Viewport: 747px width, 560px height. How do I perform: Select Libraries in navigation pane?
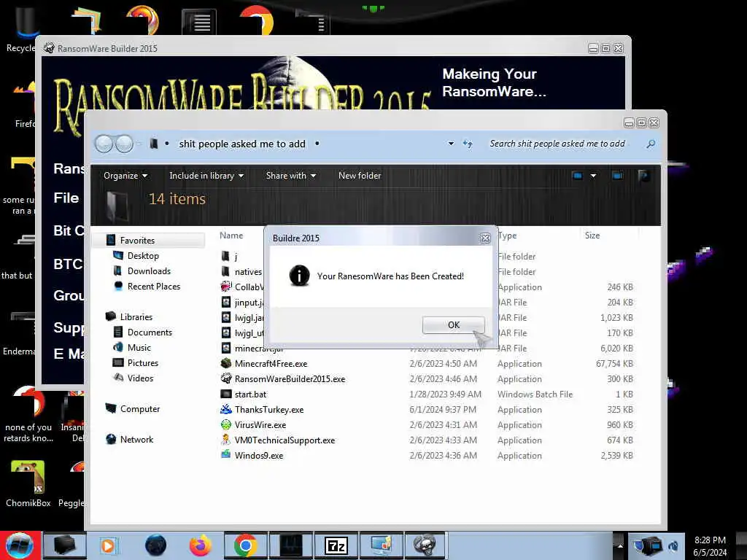tap(136, 316)
